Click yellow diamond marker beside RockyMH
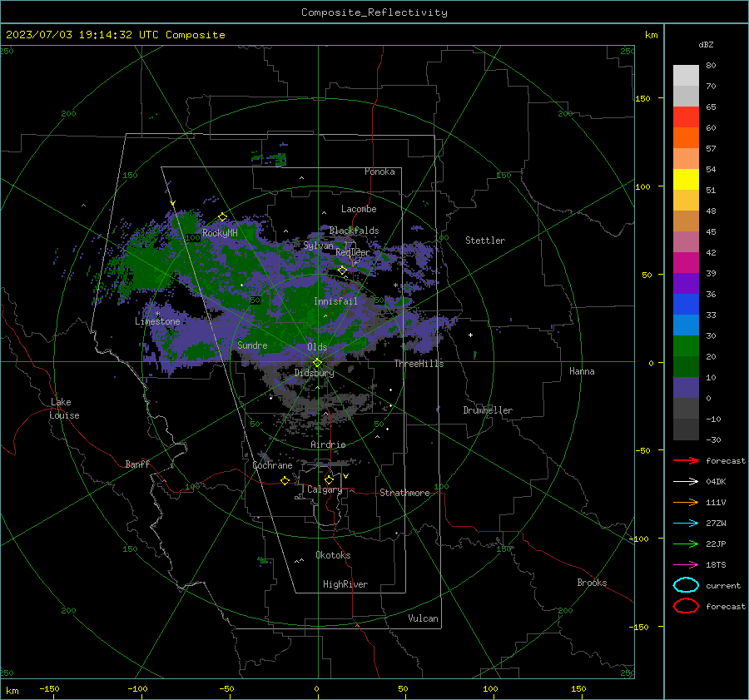The width and height of the screenshot is (749, 700). 222,217
